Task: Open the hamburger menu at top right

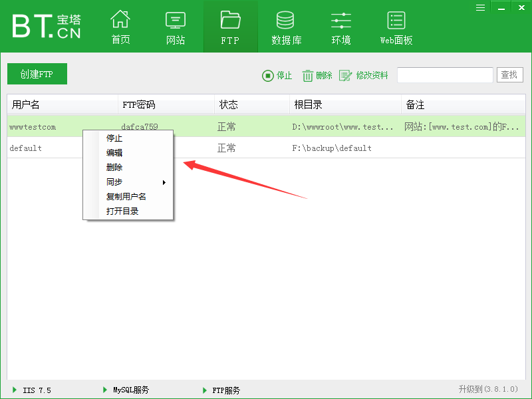Action: (481, 7)
